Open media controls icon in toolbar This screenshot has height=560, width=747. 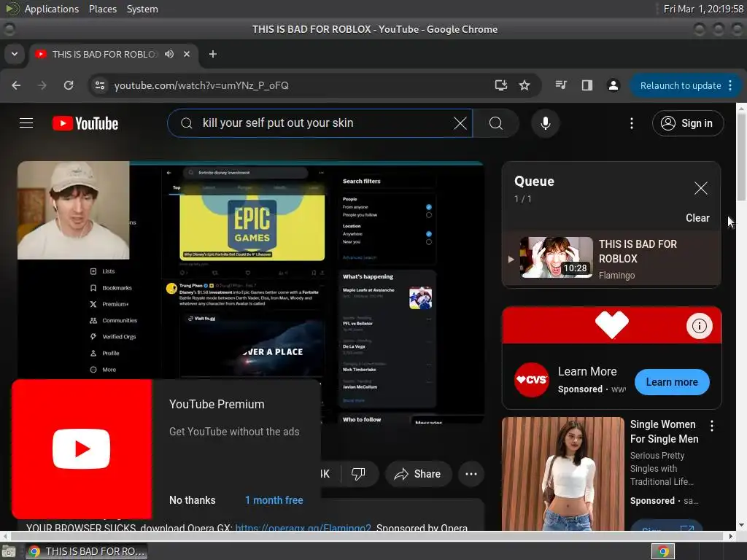(x=561, y=85)
